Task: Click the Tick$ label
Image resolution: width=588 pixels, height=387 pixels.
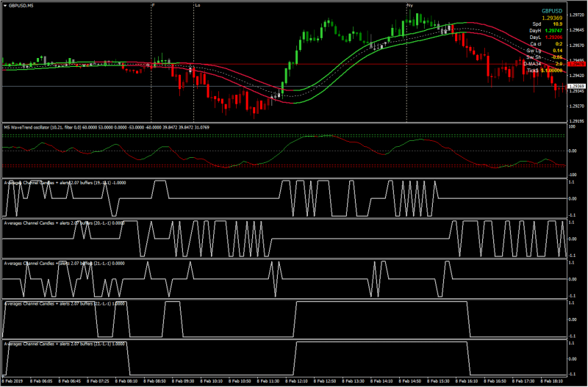Action: (x=533, y=70)
